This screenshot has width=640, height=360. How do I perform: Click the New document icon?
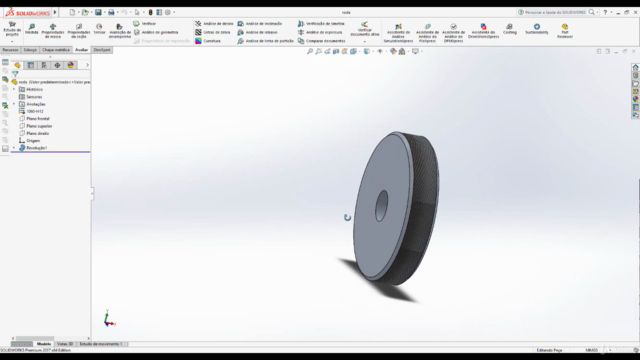[72, 12]
